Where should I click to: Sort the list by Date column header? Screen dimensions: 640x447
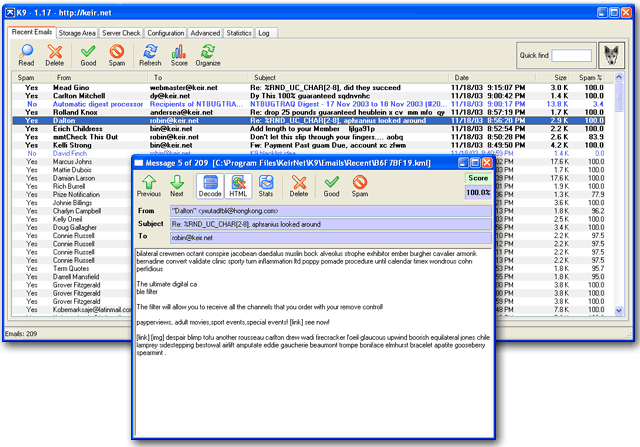pos(461,77)
